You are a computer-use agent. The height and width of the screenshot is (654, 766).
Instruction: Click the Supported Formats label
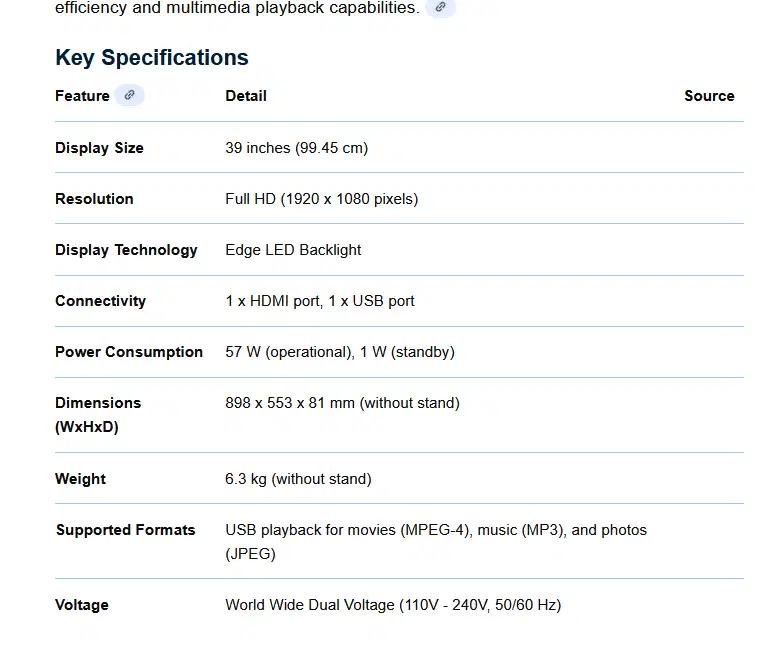point(125,530)
